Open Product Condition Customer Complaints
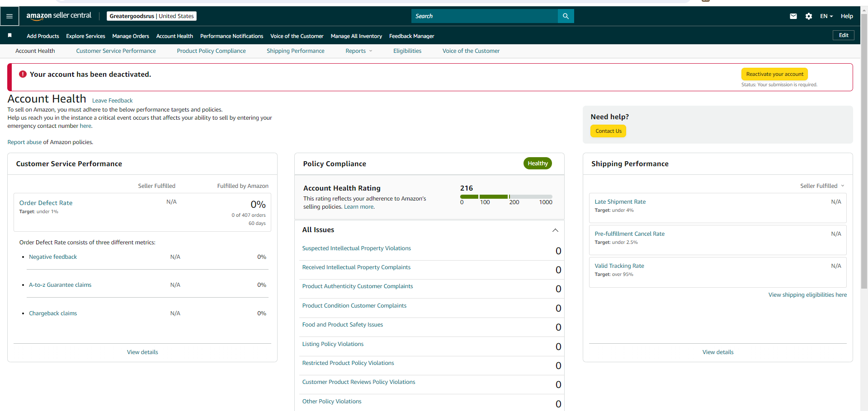 354,306
